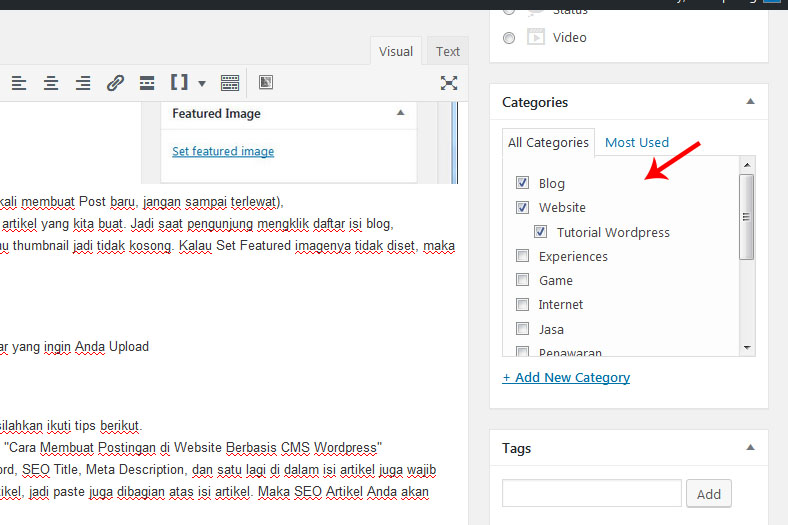Click the Add tag button
The image size is (788, 525).
709,494
